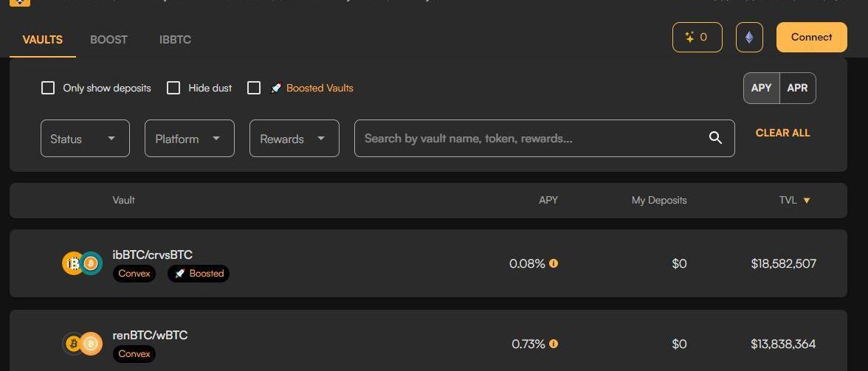Open the IBBTC tab
This screenshot has height=371, width=868.
[175, 40]
